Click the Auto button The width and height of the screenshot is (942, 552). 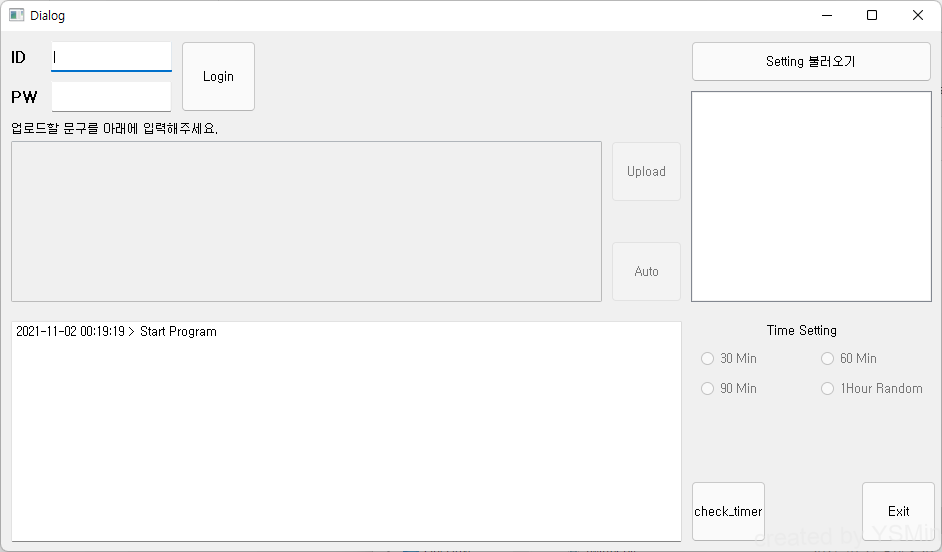(646, 271)
